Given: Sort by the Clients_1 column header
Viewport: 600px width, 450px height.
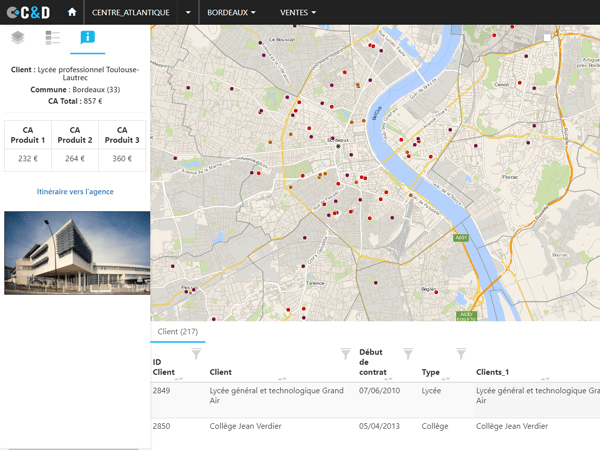Looking at the screenshot, I should click(492, 372).
